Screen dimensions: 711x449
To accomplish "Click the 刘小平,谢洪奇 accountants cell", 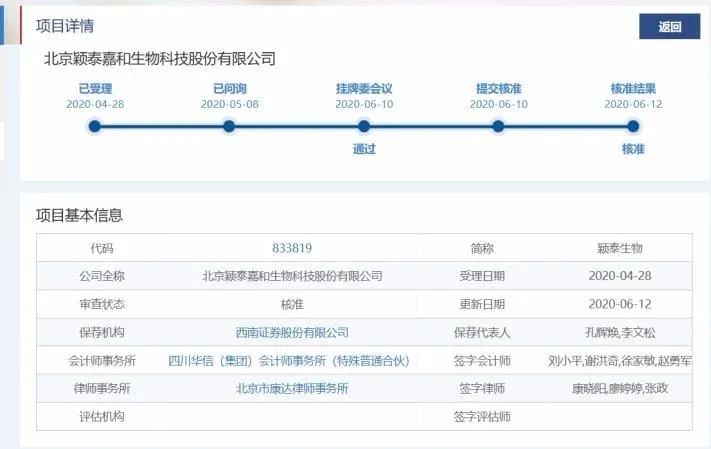I will click(x=620, y=361).
